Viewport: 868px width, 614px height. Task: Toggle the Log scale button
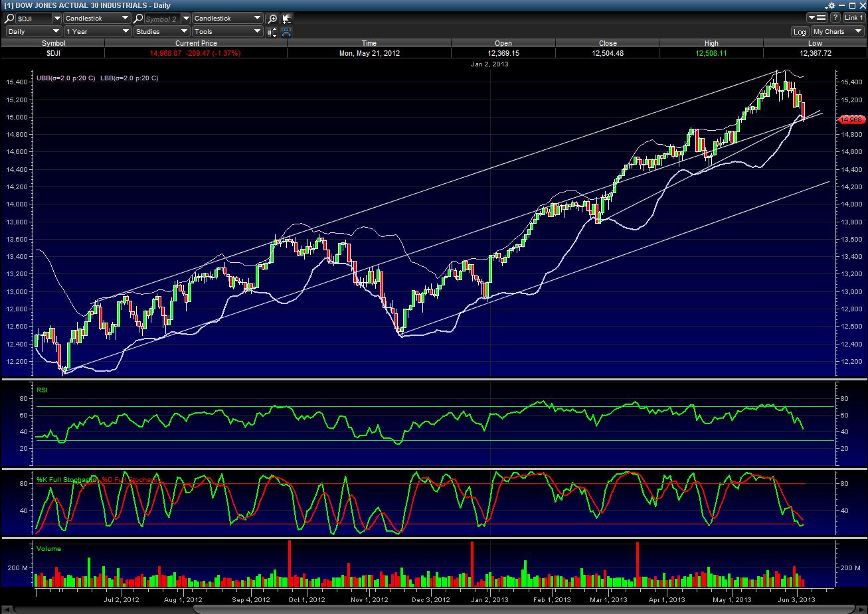point(800,32)
